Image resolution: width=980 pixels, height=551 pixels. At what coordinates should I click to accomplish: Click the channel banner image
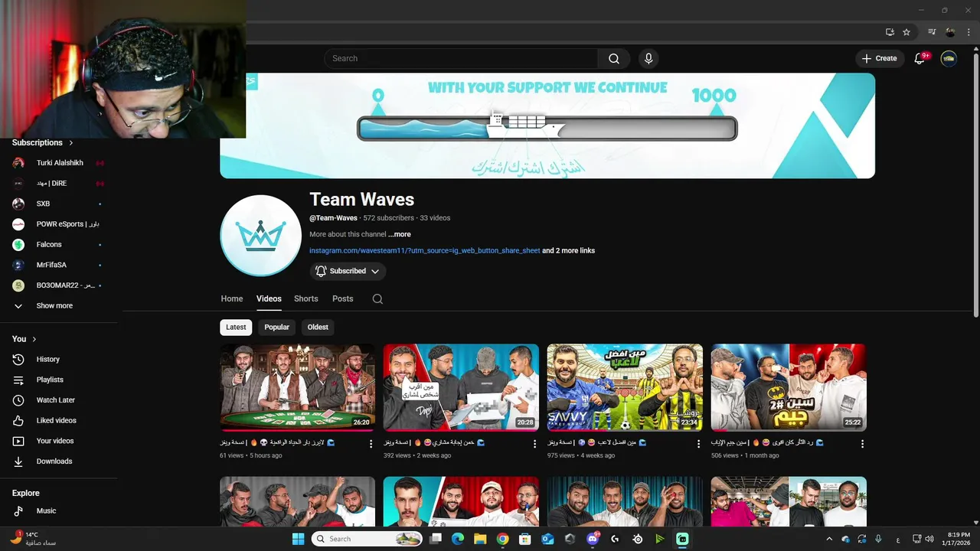pos(547,126)
